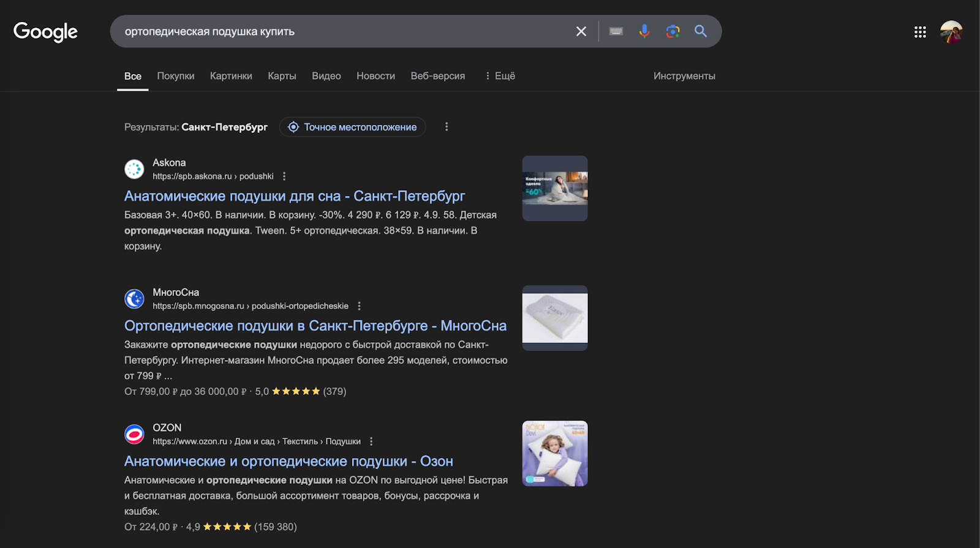
Task: Submit search with magnifying glass icon
Action: 701,31
